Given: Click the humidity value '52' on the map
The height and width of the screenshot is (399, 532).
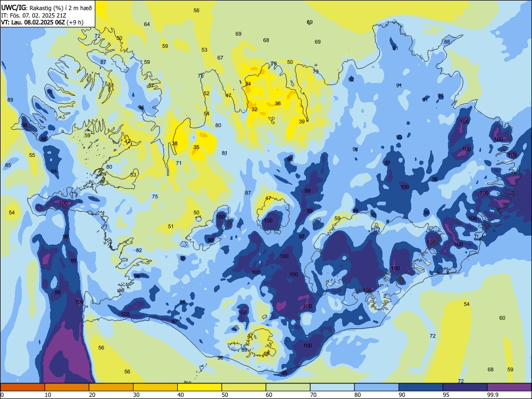Looking at the screenshot, I should coord(206,93).
